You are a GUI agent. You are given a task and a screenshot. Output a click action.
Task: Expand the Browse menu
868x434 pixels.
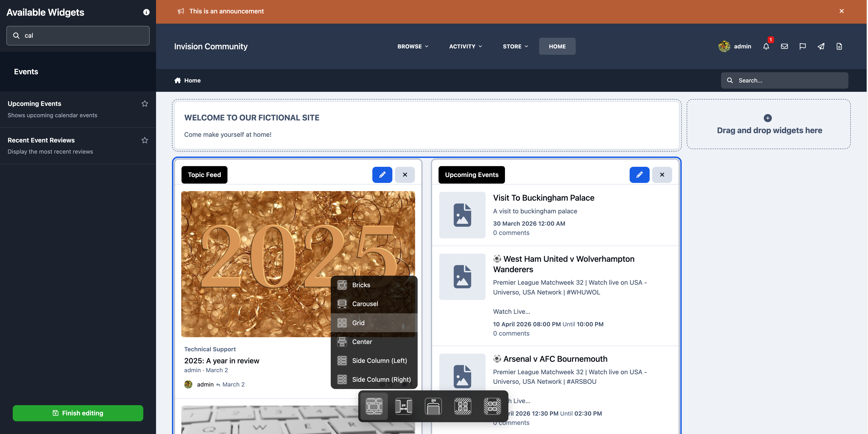click(413, 46)
